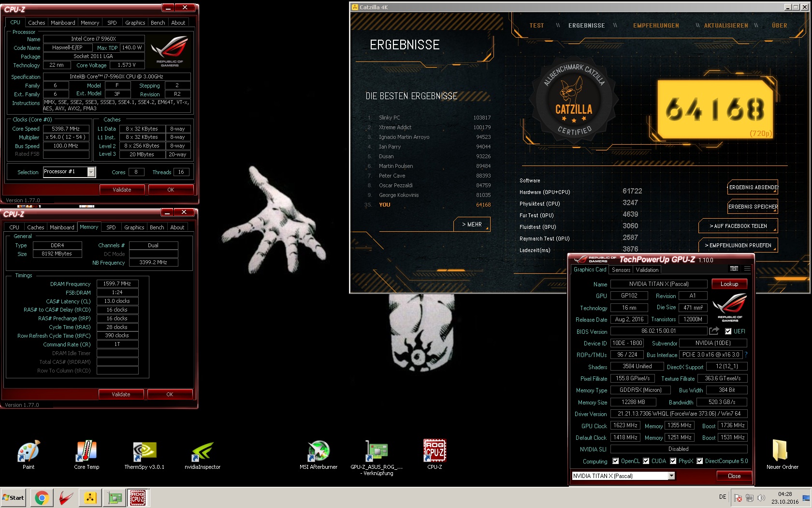This screenshot has width=812, height=508.
Task: Click ROG logo in GPU-Z window
Action: [730, 307]
